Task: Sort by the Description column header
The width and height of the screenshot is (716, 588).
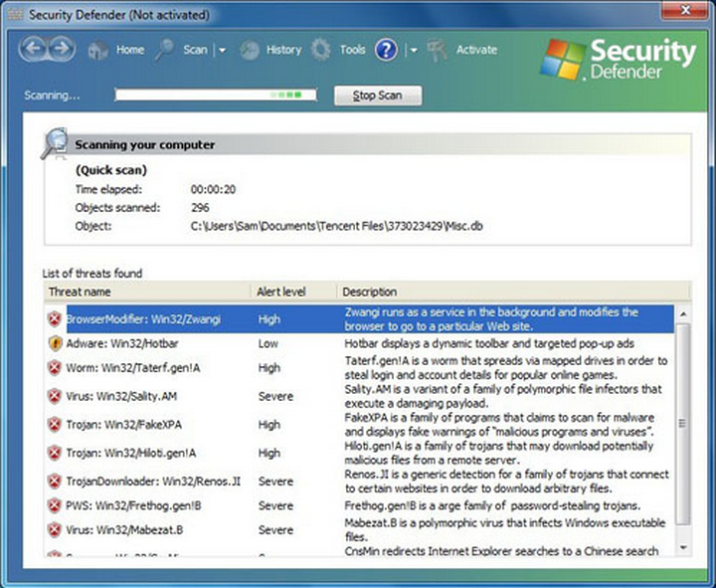Action: coord(514,292)
